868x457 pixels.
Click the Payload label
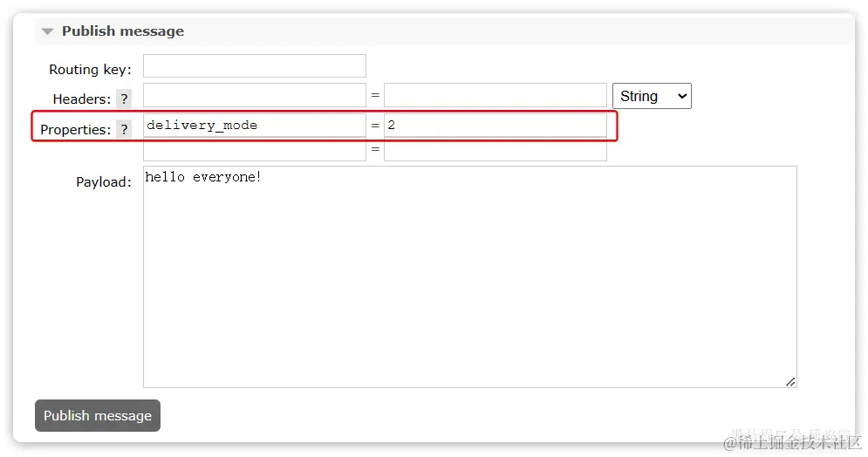point(104,182)
